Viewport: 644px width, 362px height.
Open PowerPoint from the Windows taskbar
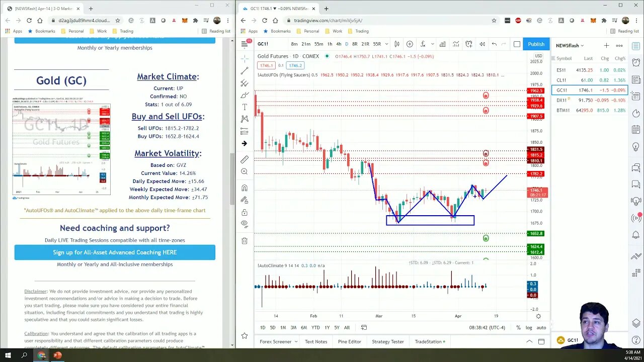pyautogui.click(x=57, y=355)
